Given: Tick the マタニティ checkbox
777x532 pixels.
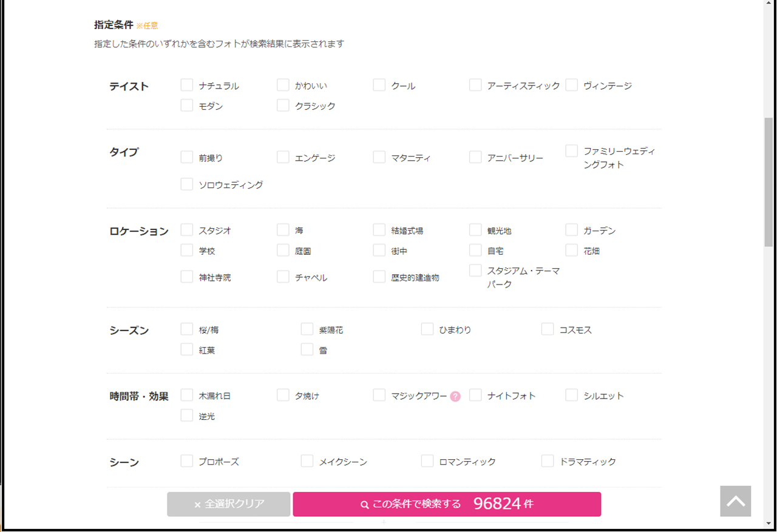Looking at the screenshot, I should click(379, 157).
